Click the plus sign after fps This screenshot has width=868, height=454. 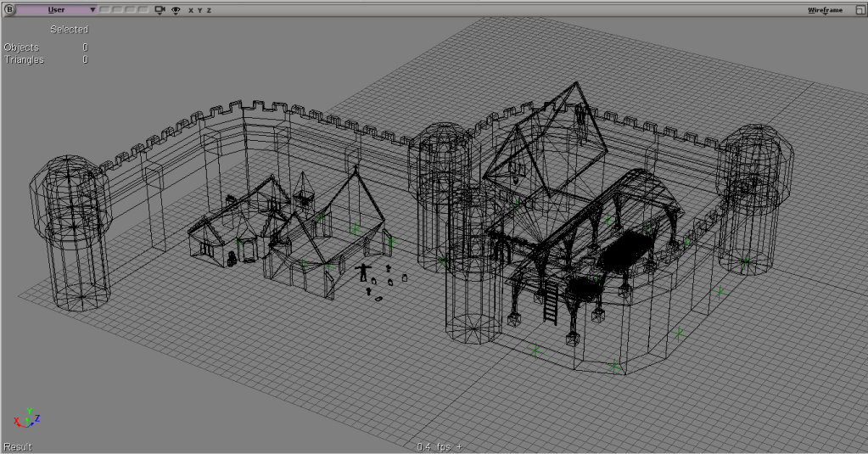click(459, 447)
